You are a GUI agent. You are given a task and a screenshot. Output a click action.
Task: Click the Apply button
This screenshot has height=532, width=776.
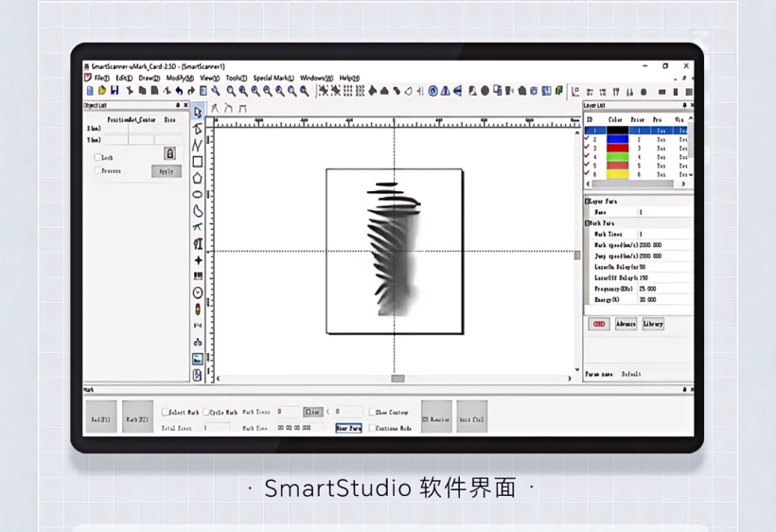click(x=166, y=171)
